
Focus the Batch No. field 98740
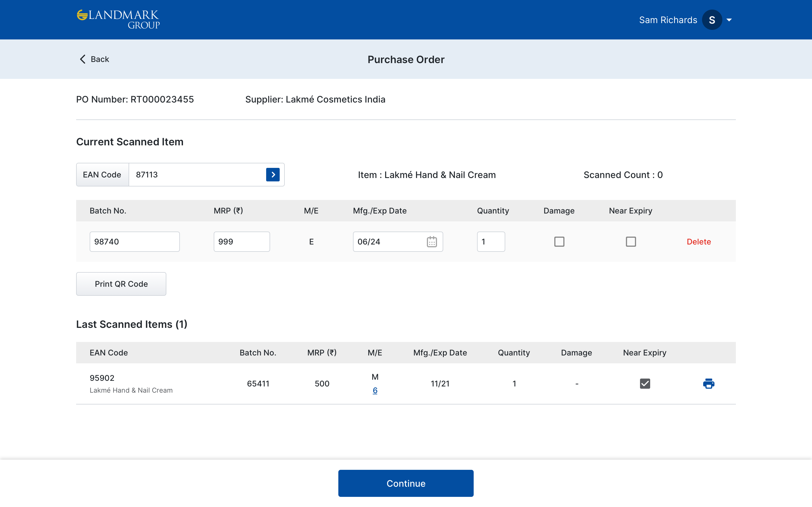134,242
